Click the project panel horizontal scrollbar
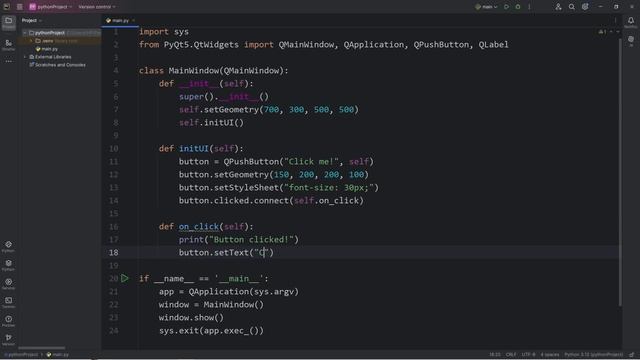 pyautogui.click(x=42, y=348)
